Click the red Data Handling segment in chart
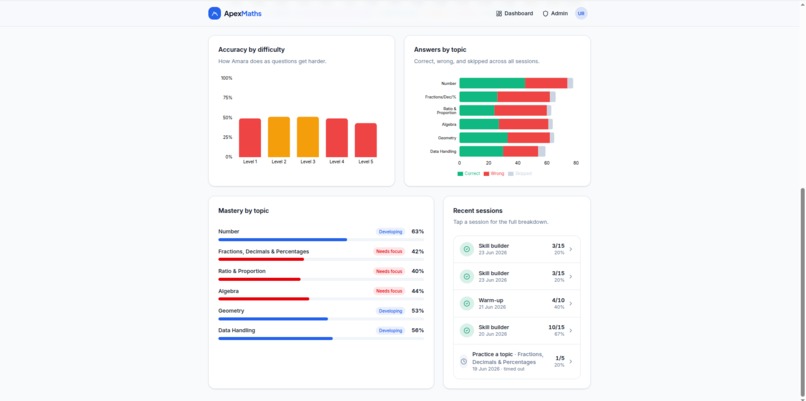806x401 pixels. pos(521,151)
